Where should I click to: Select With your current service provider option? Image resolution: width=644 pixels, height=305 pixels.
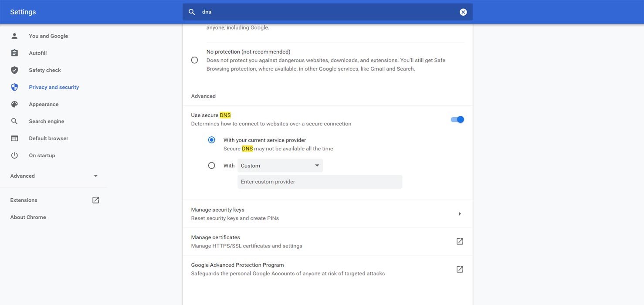[212, 140]
